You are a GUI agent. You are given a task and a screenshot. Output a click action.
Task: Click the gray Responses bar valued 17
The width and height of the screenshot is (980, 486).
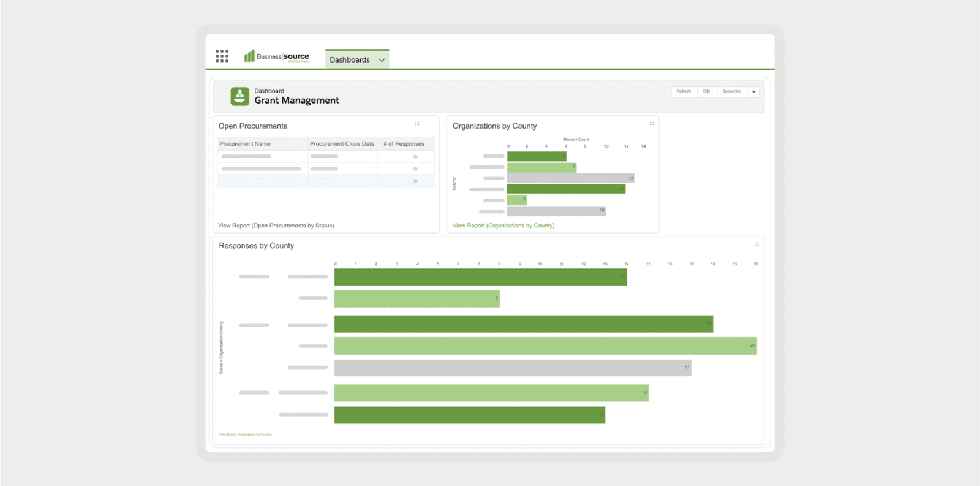coord(513,368)
